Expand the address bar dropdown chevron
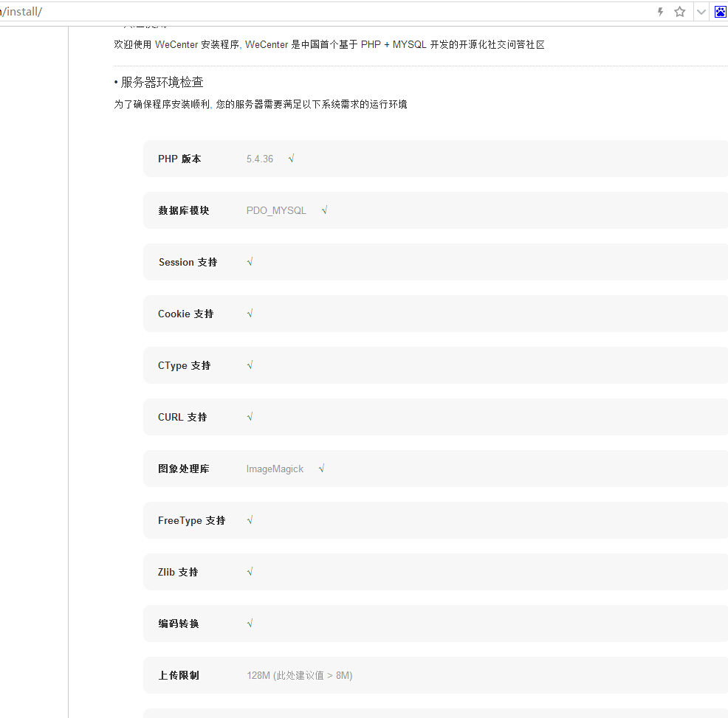728x718 pixels. [x=701, y=12]
